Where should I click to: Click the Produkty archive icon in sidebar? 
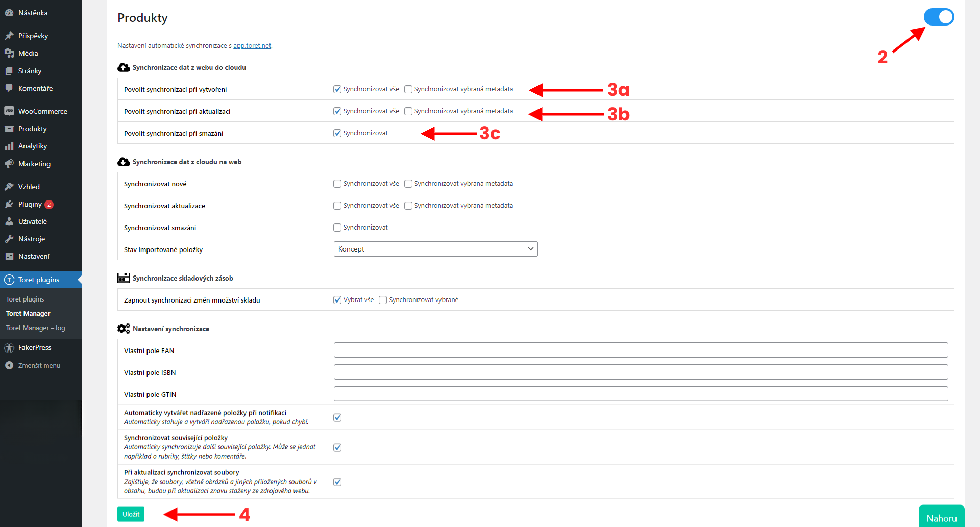[9, 129]
